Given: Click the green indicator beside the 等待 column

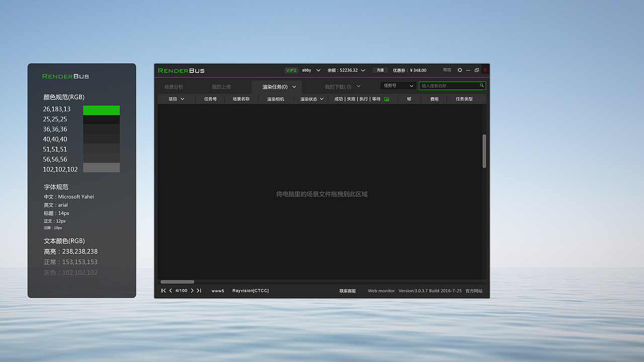Looking at the screenshot, I should pyautogui.click(x=386, y=99).
